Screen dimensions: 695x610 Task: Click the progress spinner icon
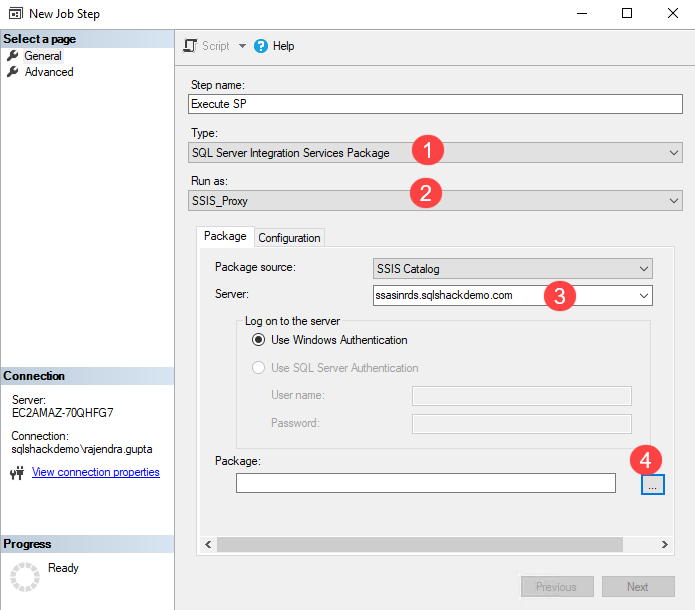pos(25,576)
